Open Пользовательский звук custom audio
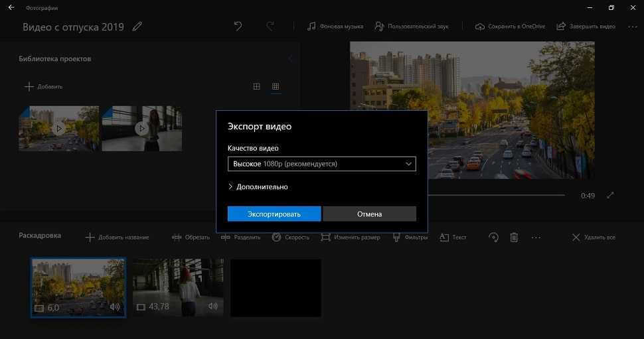 (412, 27)
